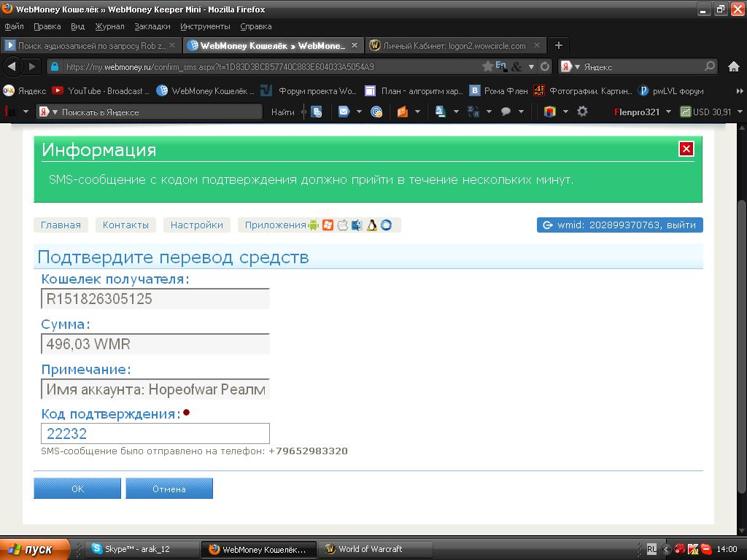Viewport: 747px width, 560px height.
Task: Open Yandex mail envelope icon
Action: 344,112
